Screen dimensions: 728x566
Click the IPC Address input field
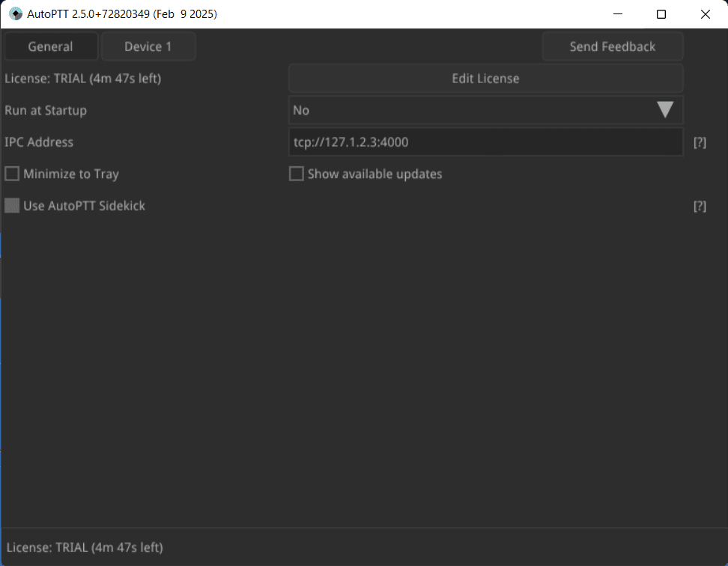point(485,142)
